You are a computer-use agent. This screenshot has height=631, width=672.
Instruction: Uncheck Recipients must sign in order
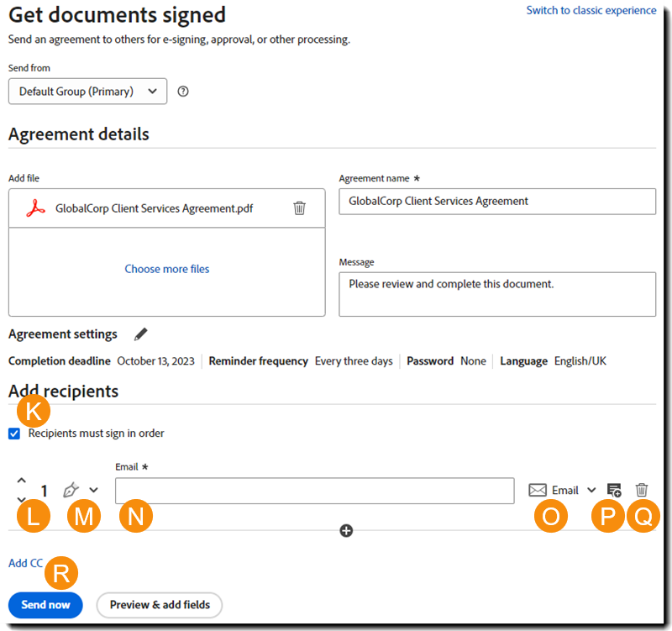point(13,433)
